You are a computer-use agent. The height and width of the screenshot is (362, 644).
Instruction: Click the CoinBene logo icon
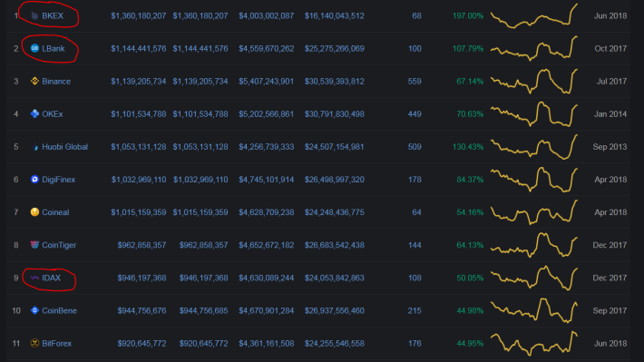pyautogui.click(x=34, y=310)
